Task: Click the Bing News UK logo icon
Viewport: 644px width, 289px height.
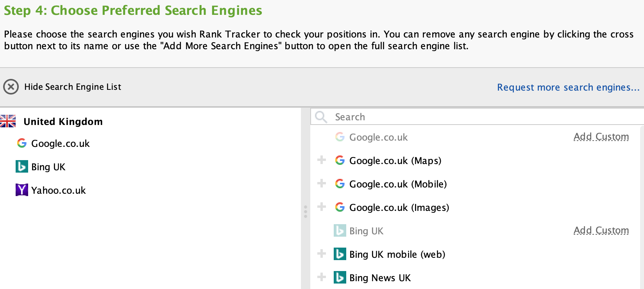Action: tap(340, 278)
